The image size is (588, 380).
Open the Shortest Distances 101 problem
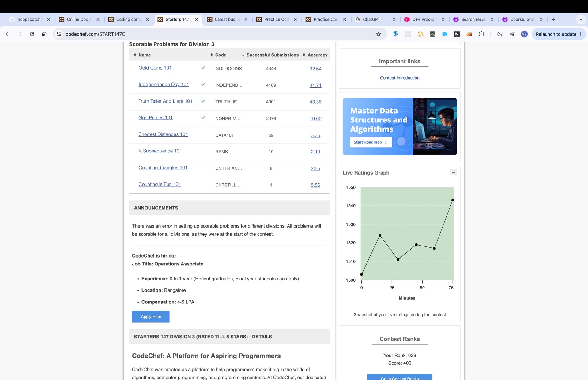pos(163,134)
